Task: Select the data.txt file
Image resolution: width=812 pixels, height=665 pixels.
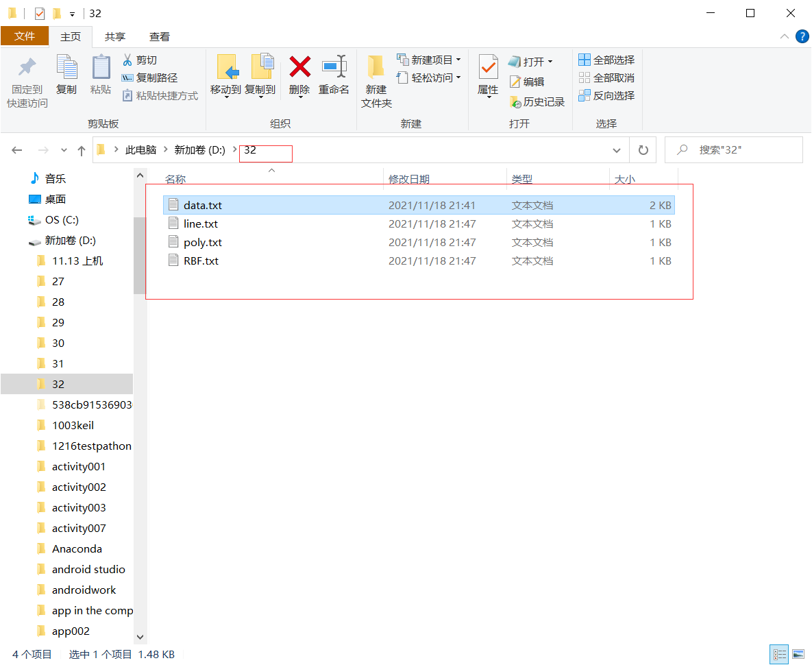Action: pyautogui.click(x=419, y=205)
